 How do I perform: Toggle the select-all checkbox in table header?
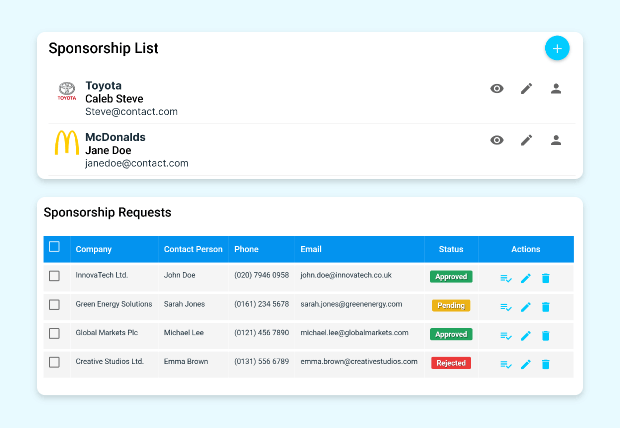(x=55, y=248)
